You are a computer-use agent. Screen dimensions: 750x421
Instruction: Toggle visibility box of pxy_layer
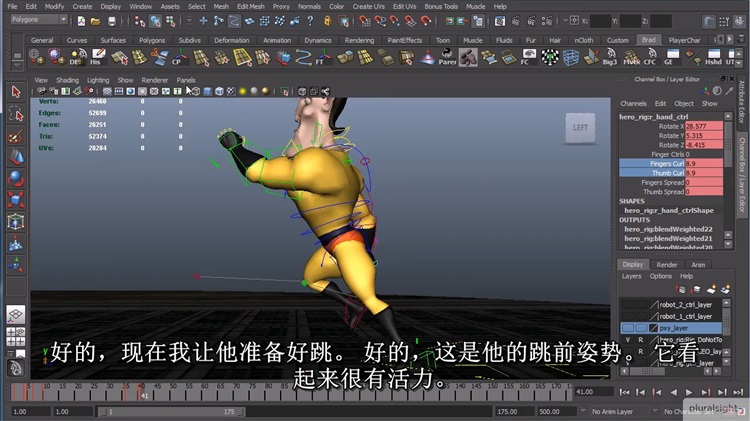tap(628, 328)
